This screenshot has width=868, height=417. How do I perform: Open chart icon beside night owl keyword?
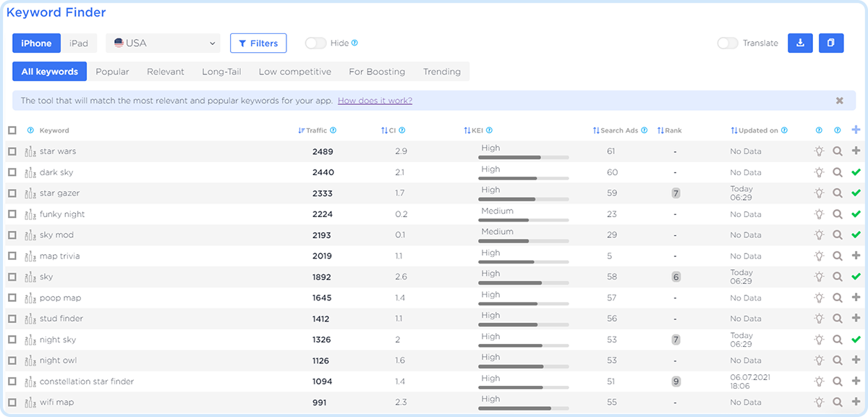click(30, 361)
